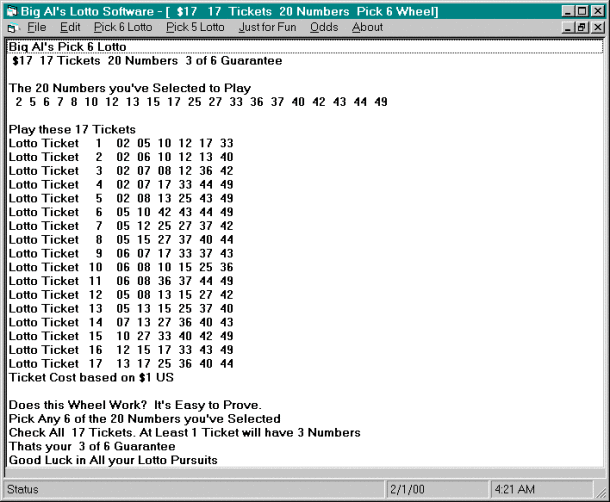Click the window resize grip in status bar
The image size is (610, 502).
tap(600, 492)
